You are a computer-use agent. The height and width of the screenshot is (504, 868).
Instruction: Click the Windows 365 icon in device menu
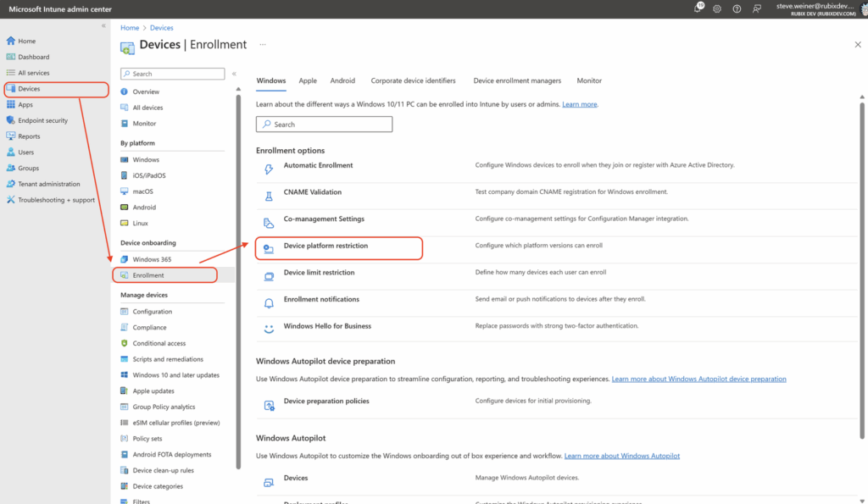tap(124, 259)
